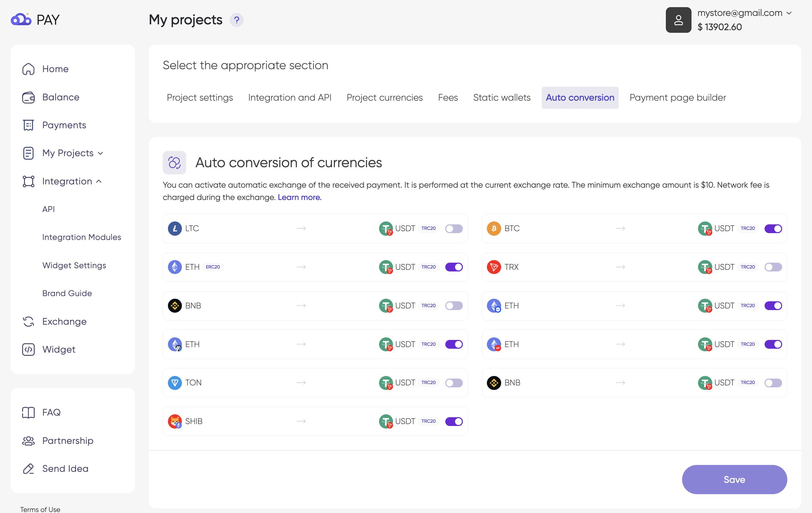Collapse the Integration submenu
This screenshot has width=812, height=513.
coord(99,181)
